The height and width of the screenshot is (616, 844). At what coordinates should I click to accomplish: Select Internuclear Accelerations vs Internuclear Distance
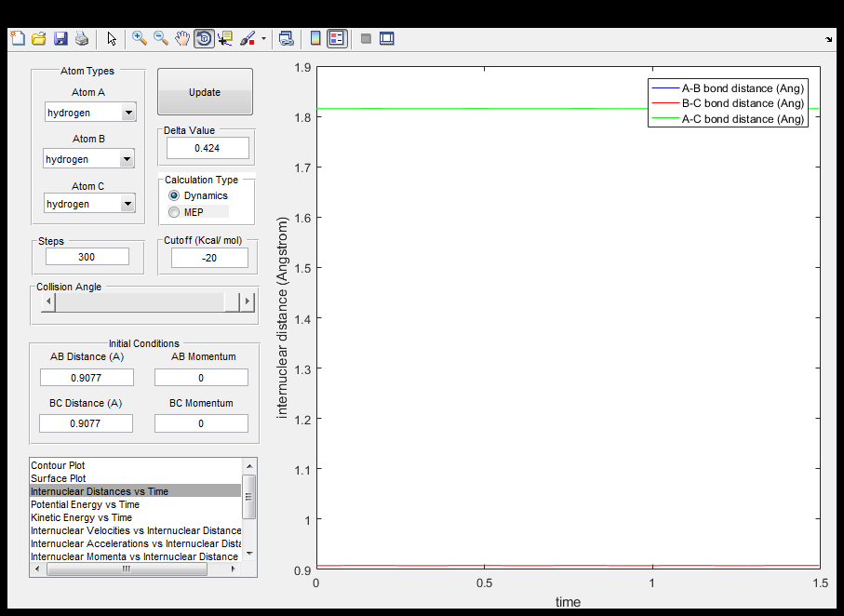coord(135,543)
